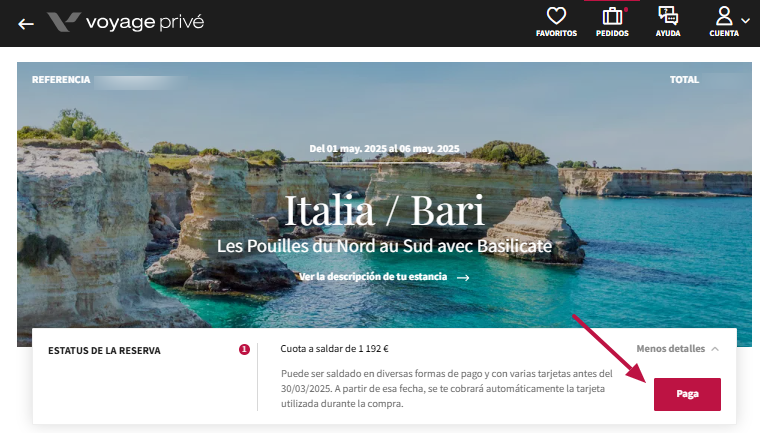Select 'Cuota a saldar de 1 192 €' text
Screen dimensions: 760x433
(334, 349)
